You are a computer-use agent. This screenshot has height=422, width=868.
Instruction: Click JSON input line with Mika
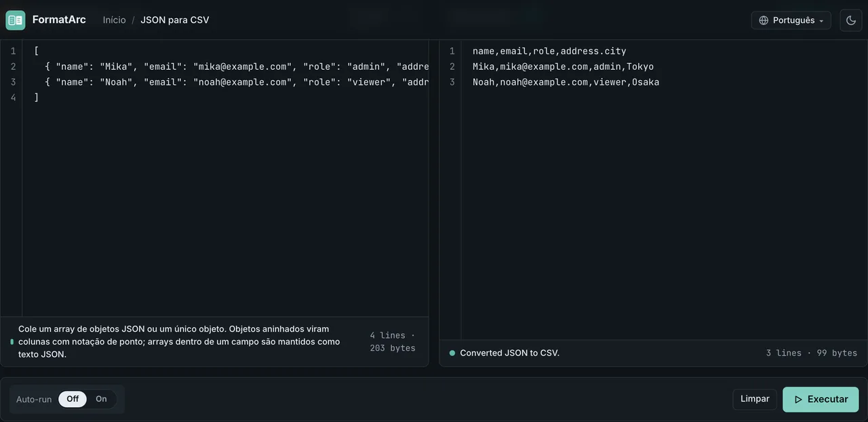231,66
